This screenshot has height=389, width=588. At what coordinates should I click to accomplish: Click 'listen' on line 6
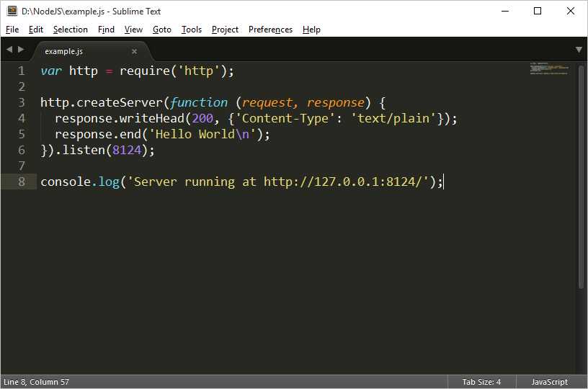[84, 150]
